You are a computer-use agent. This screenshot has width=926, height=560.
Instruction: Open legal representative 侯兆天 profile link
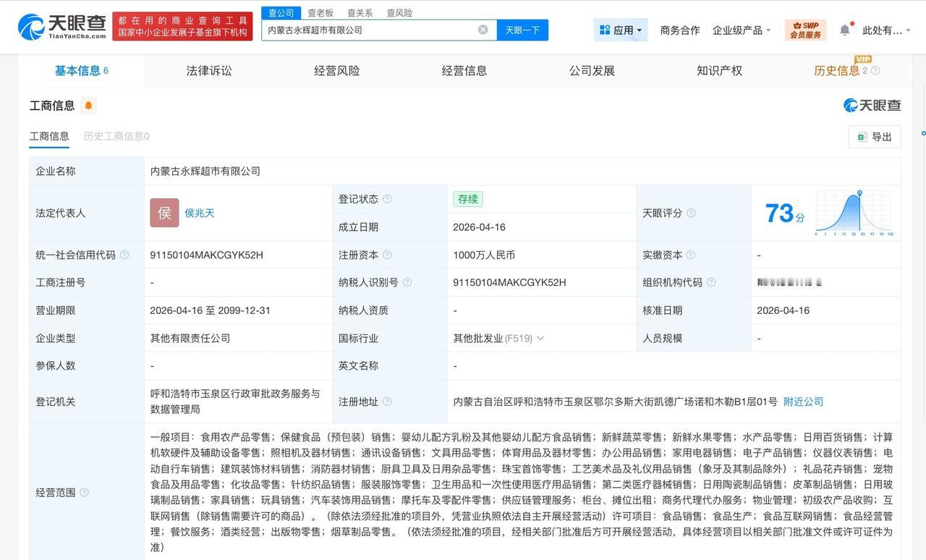199,213
